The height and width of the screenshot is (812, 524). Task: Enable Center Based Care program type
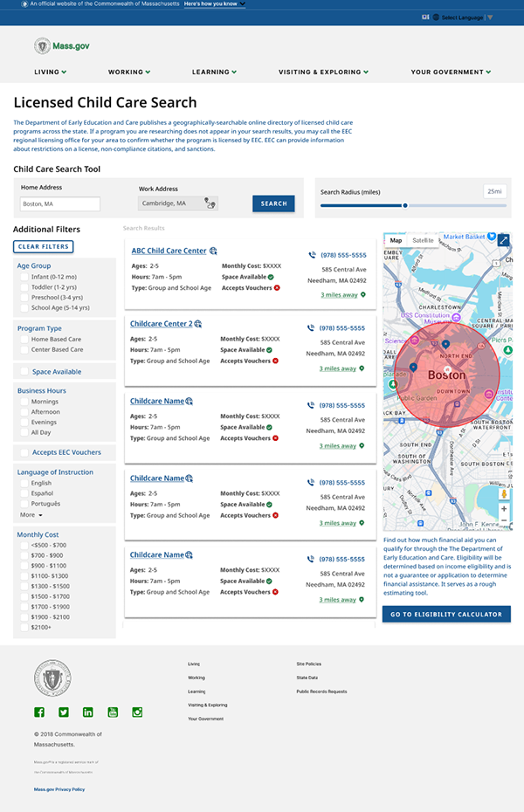(x=24, y=349)
